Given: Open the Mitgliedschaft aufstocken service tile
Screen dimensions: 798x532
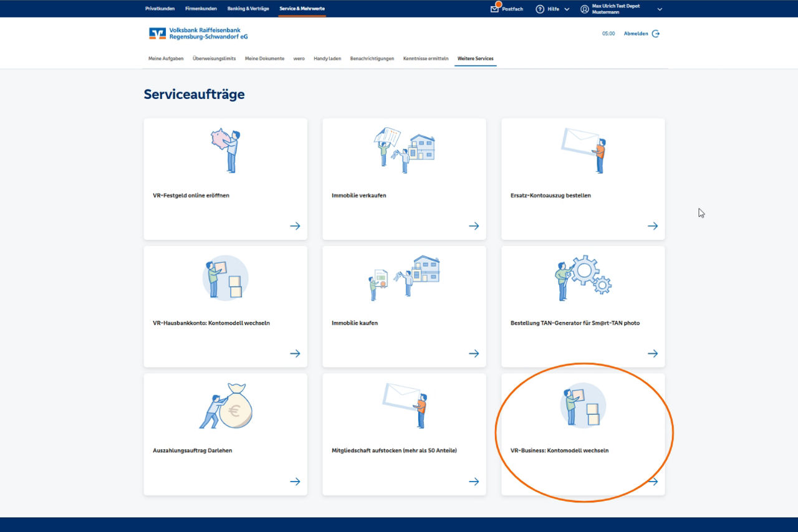Looking at the screenshot, I should tap(404, 434).
